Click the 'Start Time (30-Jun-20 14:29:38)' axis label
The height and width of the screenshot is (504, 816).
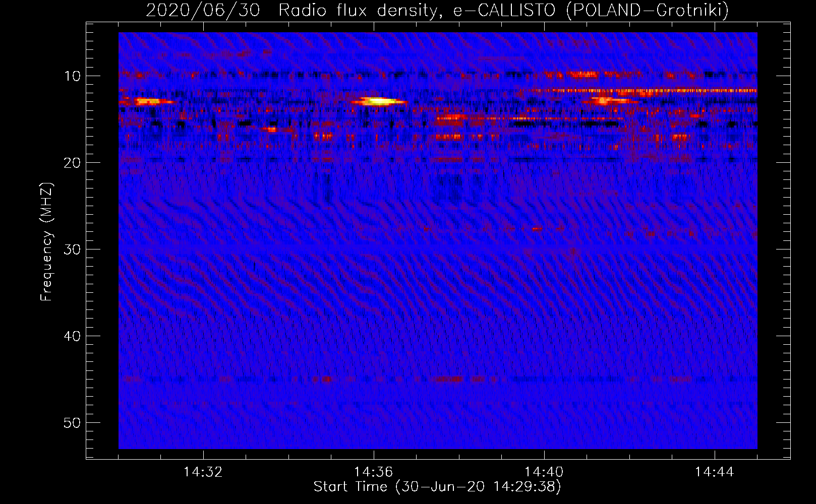[437, 487]
